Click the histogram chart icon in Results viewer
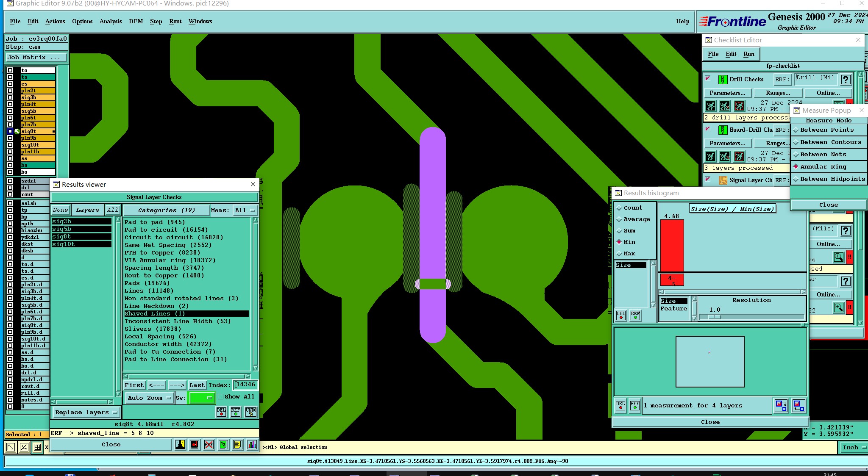Viewport: 868px width, 476px height. click(252, 445)
